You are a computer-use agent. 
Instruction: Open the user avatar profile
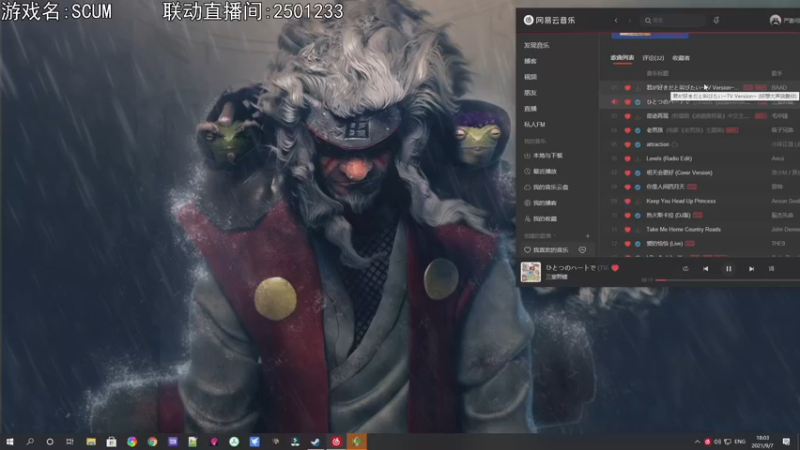(776, 20)
